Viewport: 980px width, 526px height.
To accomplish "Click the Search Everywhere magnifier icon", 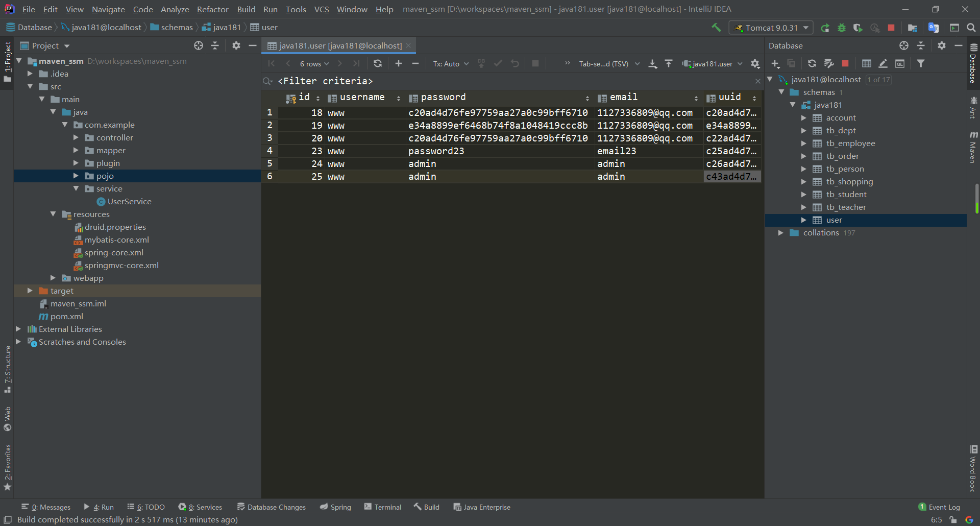I will tap(971, 28).
